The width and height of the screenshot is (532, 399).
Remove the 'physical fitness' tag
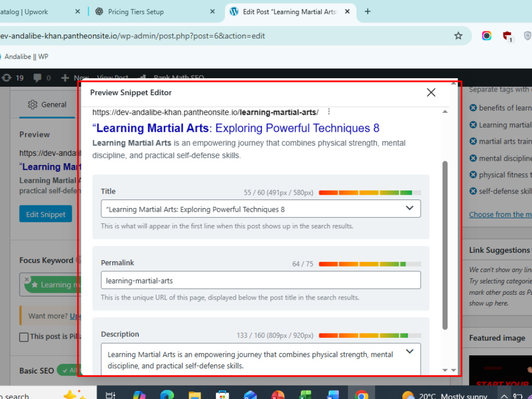(x=473, y=174)
